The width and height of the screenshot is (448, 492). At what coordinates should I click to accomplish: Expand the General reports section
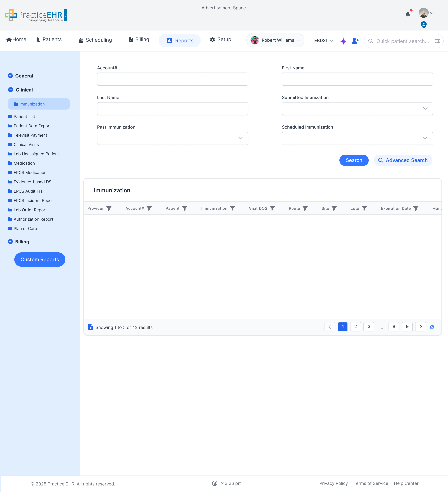point(10,76)
